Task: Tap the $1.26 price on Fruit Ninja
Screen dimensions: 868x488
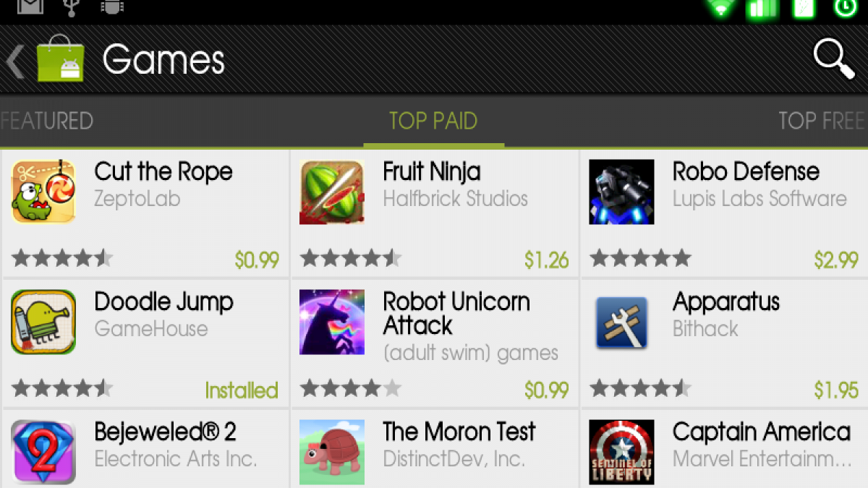Action: (x=547, y=260)
